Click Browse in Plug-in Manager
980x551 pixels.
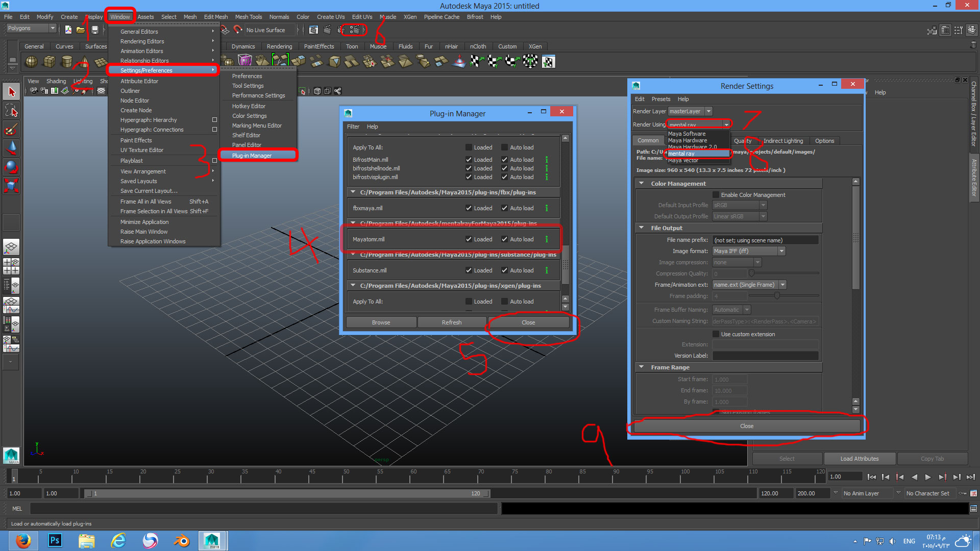381,322
